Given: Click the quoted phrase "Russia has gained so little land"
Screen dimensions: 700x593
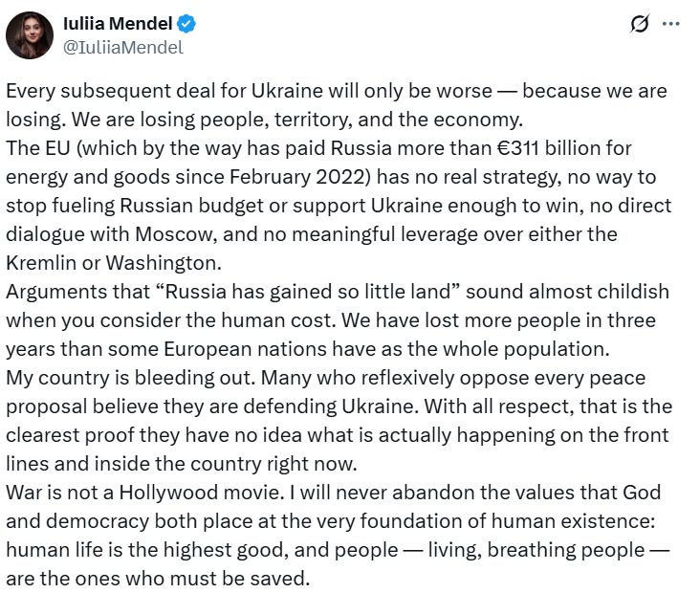Looking at the screenshot, I should click(308, 292).
